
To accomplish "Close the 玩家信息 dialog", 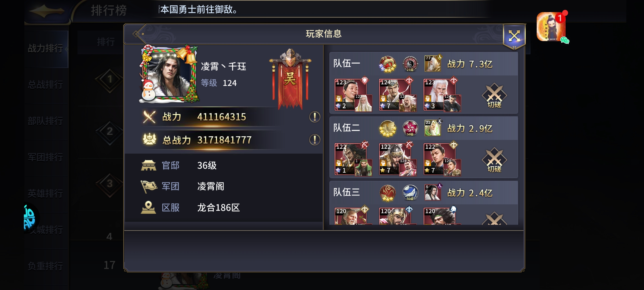I will pyautogui.click(x=514, y=36).
